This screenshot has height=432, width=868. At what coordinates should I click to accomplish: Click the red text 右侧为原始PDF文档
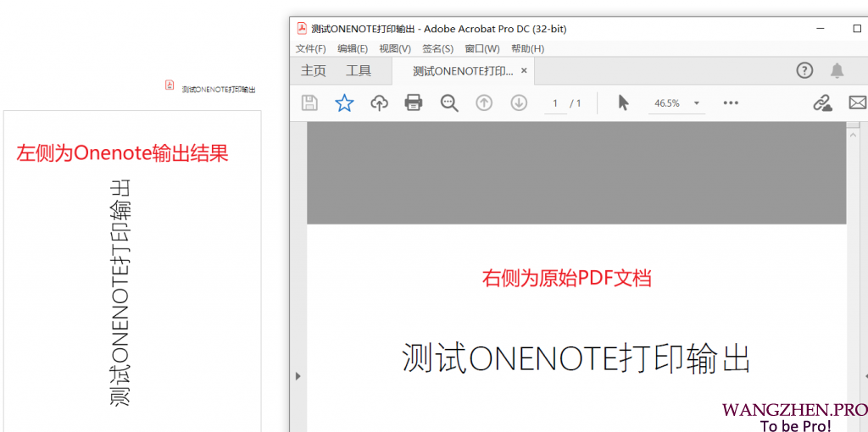[566, 278]
